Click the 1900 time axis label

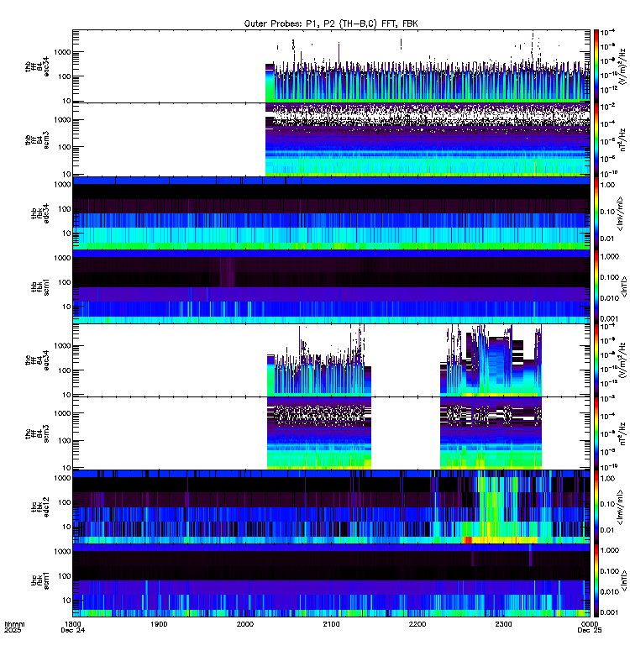pos(159,624)
